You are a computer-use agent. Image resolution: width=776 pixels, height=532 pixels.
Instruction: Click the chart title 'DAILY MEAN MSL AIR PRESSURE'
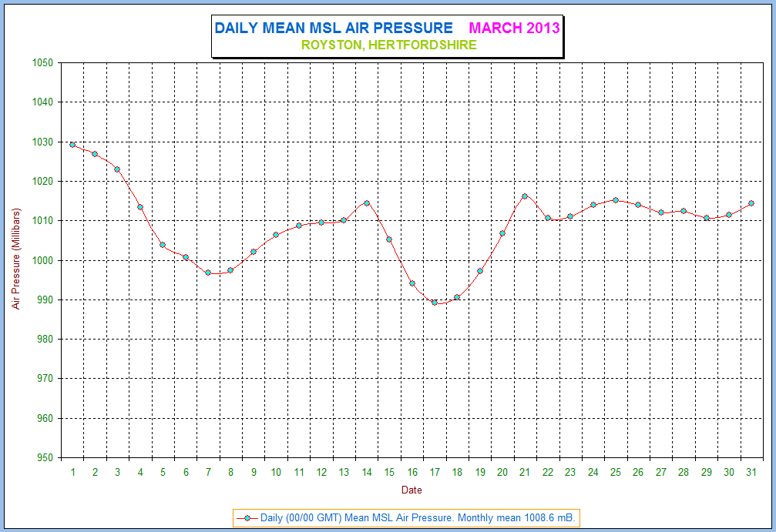[x=334, y=28]
